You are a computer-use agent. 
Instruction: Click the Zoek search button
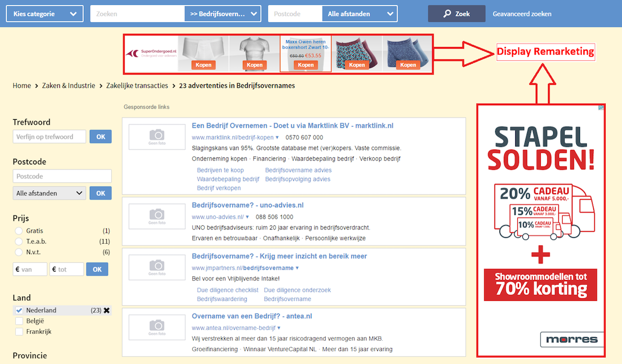click(456, 14)
